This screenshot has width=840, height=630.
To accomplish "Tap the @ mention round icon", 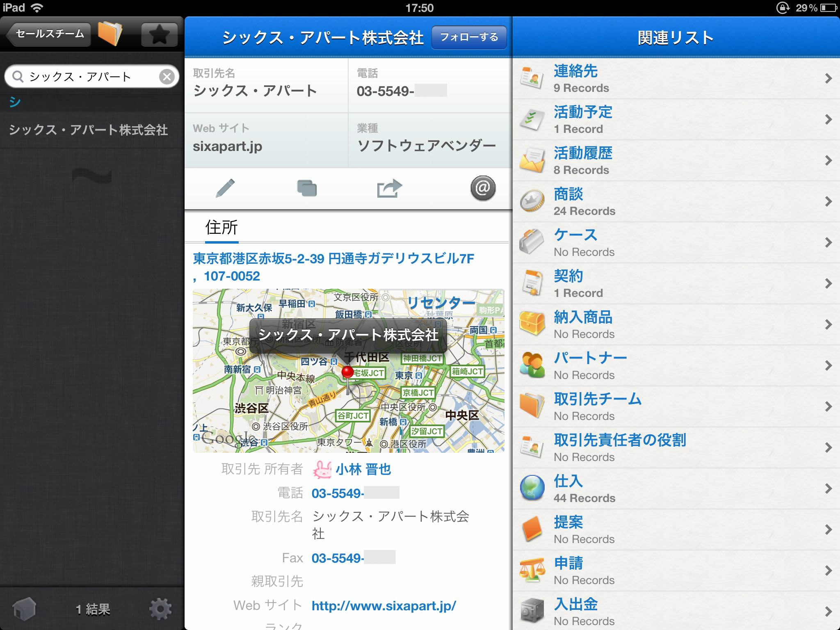I will click(483, 188).
